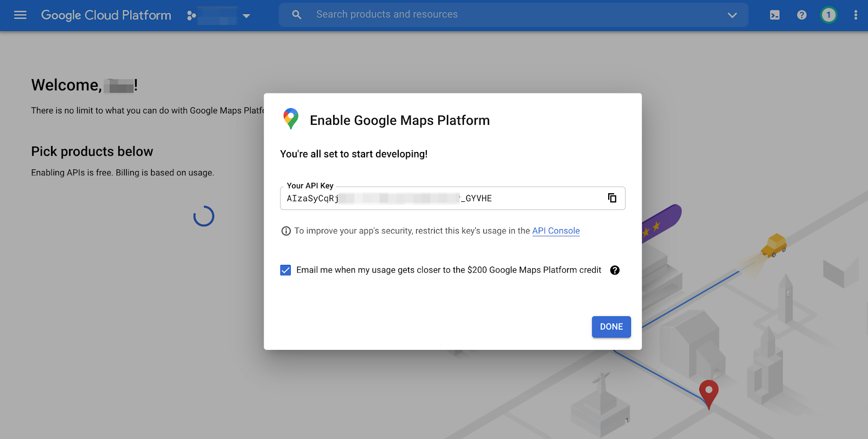Open the three-dot more options menu

(856, 15)
